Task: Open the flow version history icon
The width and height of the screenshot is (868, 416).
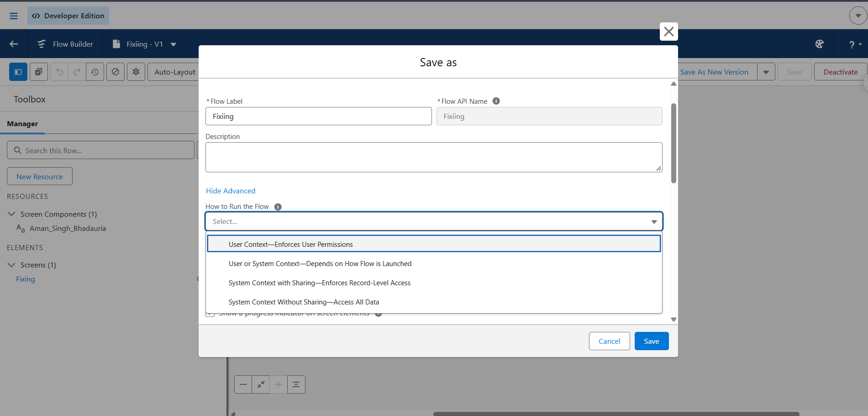Action: click(95, 72)
